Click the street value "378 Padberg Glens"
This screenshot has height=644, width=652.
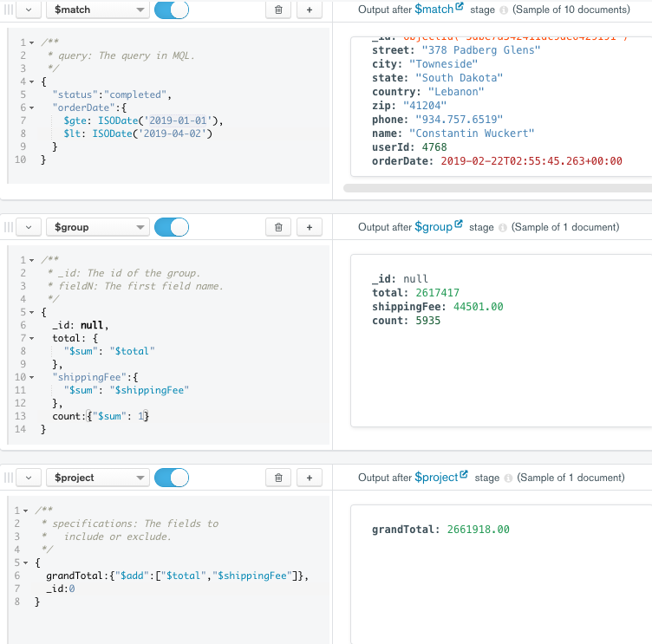pos(481,50)
